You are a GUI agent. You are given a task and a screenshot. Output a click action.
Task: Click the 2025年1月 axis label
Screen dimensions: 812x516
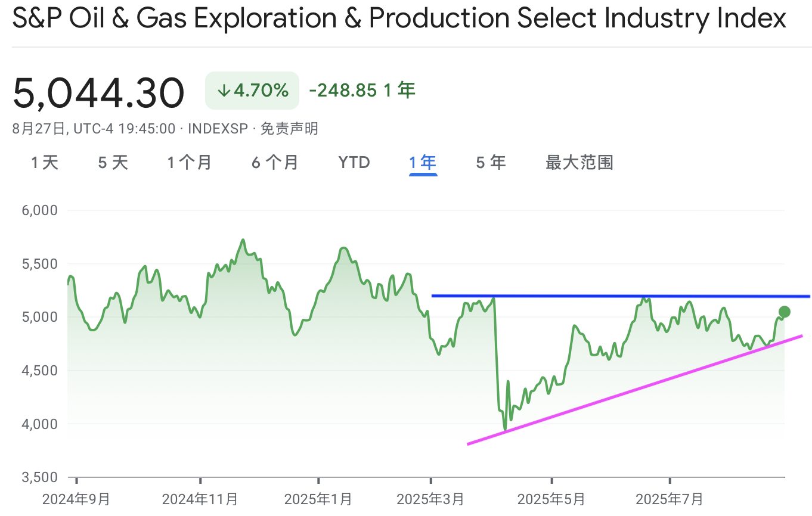[x=318, y=498]
